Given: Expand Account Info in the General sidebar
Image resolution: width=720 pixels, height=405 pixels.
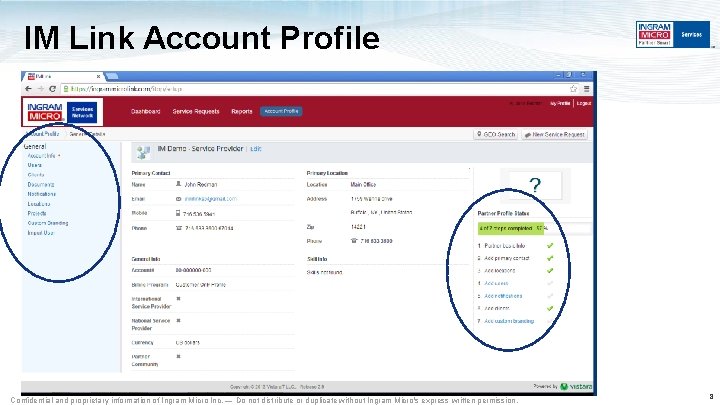Looking at the screenshot, I should tap(44, 156).
